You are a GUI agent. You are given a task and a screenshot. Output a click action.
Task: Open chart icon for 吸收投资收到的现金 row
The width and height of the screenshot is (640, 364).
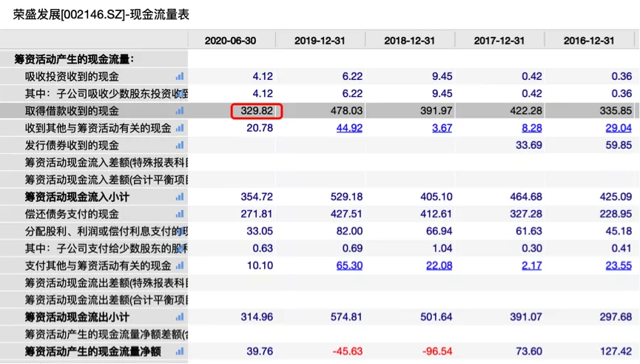180,76
